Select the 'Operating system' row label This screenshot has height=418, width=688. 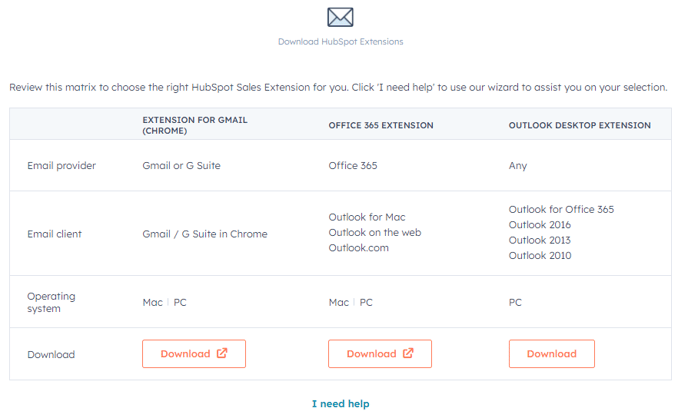[x=51, y=302]
